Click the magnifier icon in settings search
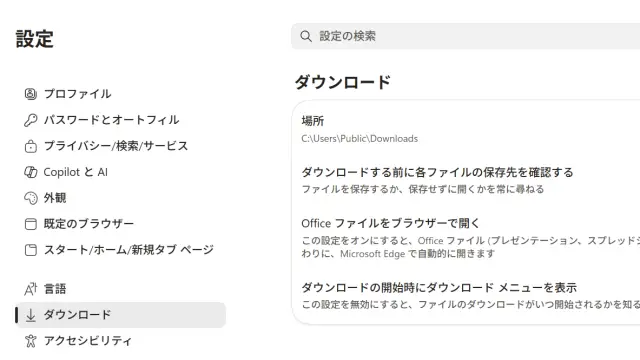640x360 pixels. pos(306,36)
